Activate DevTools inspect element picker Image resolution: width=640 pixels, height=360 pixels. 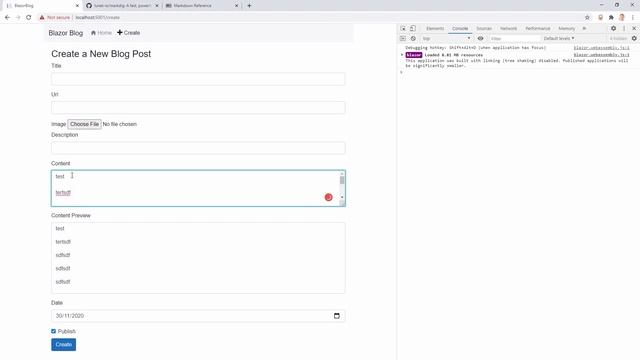click(x=403, y=29)
